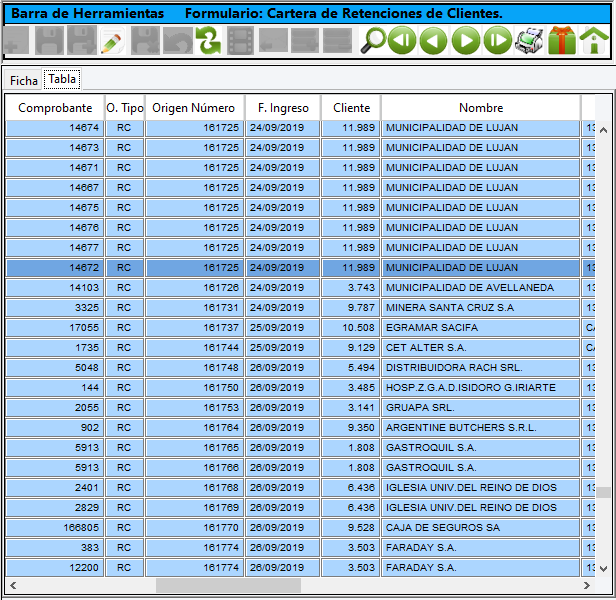Click the last grey stacked rows icon

click(337, 40)
